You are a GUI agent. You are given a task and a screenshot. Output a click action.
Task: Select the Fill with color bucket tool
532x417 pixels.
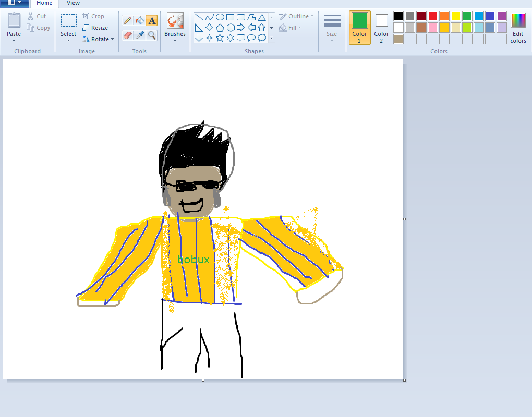139,21
